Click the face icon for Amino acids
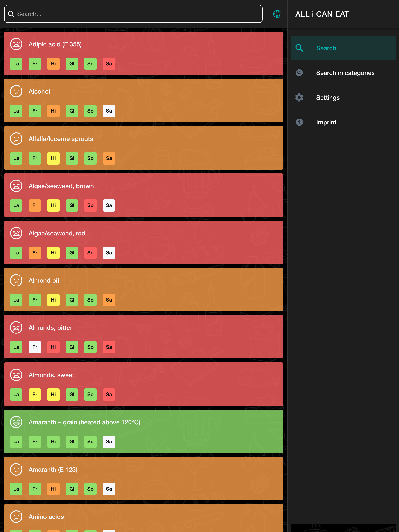 (16, 517)
